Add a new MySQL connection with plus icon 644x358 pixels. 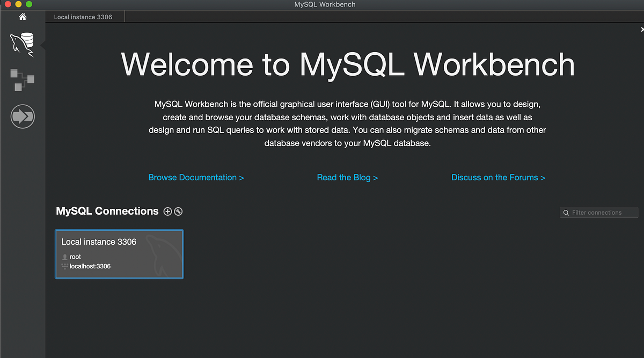[x=167, y=211]
